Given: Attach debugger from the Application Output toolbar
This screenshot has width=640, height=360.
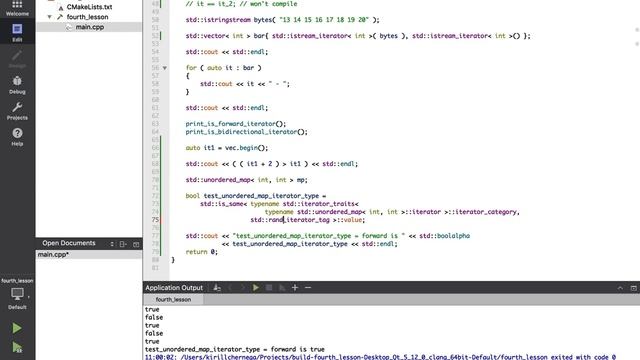Looking at the screenshot, I should (282, 288).
